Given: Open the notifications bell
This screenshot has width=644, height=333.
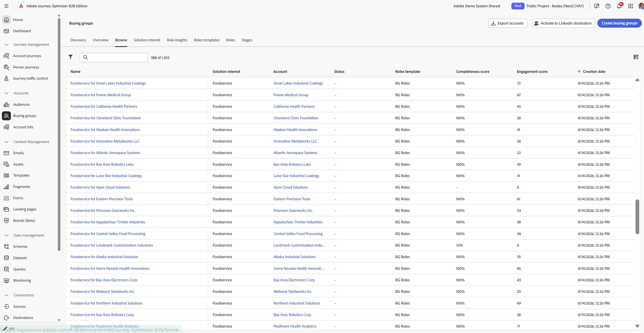Looking at the screenshot, I should tap(619, 6).
